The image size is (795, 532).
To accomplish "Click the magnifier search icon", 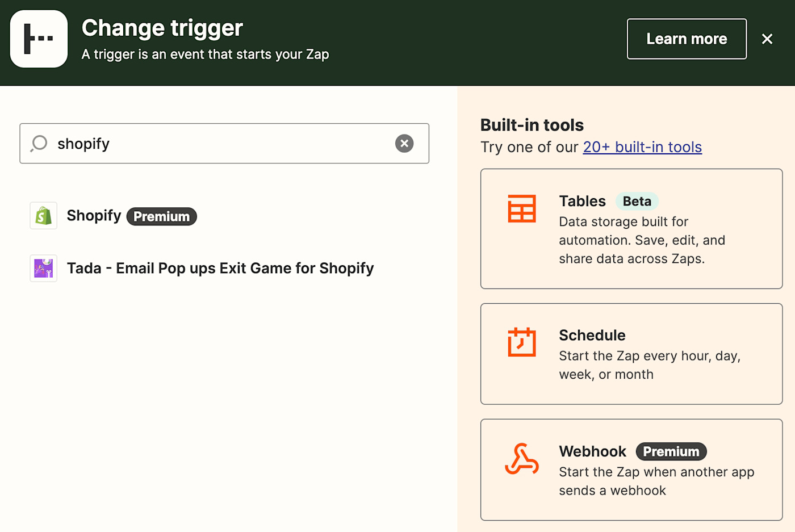I will [39, 143].
